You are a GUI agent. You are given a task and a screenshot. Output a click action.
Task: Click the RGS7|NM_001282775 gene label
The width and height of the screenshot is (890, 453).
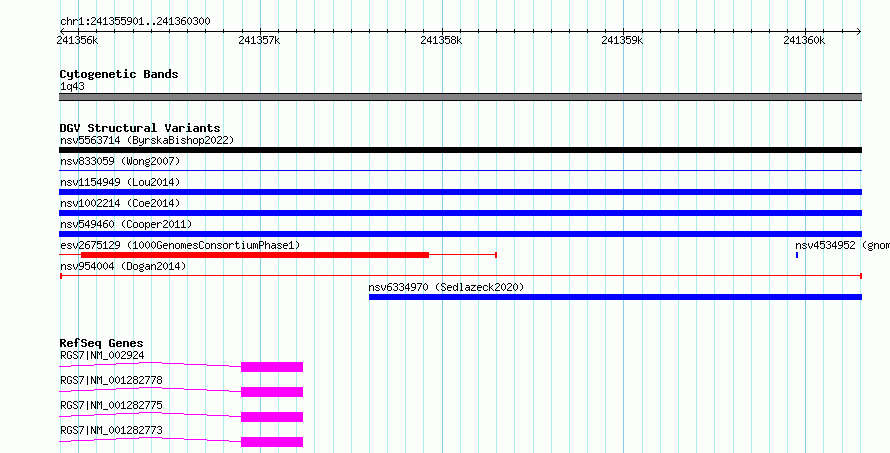coord(111,405)
